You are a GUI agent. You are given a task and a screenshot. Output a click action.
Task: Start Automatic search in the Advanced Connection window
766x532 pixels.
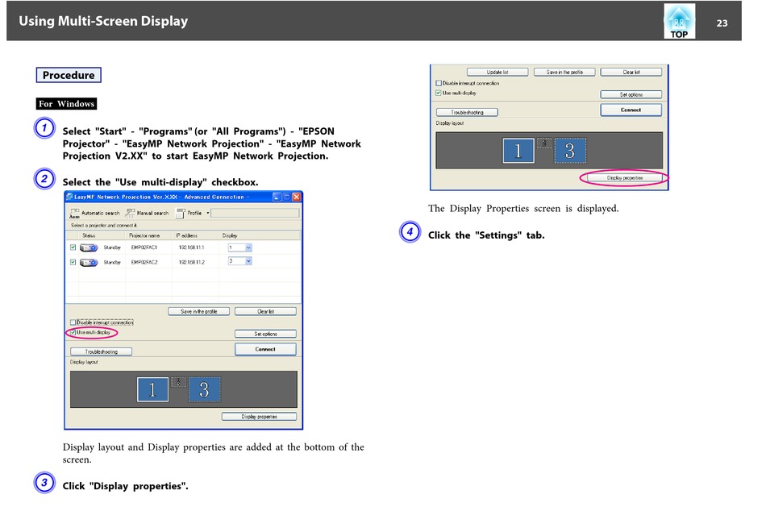click(x=95, y=214)
